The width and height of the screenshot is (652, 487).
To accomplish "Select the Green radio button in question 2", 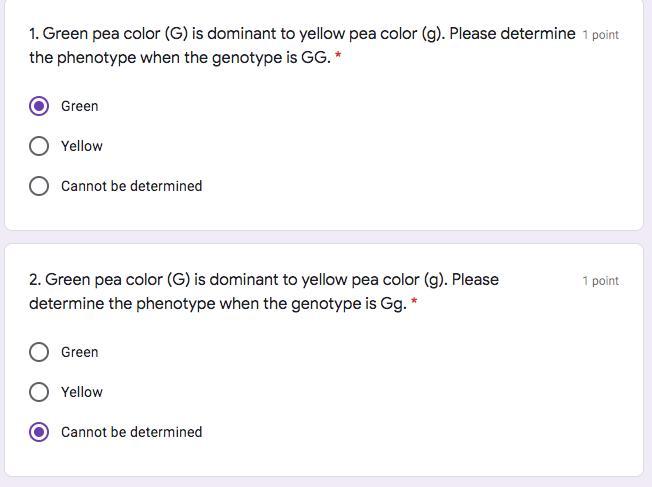I will click(39, 352).
